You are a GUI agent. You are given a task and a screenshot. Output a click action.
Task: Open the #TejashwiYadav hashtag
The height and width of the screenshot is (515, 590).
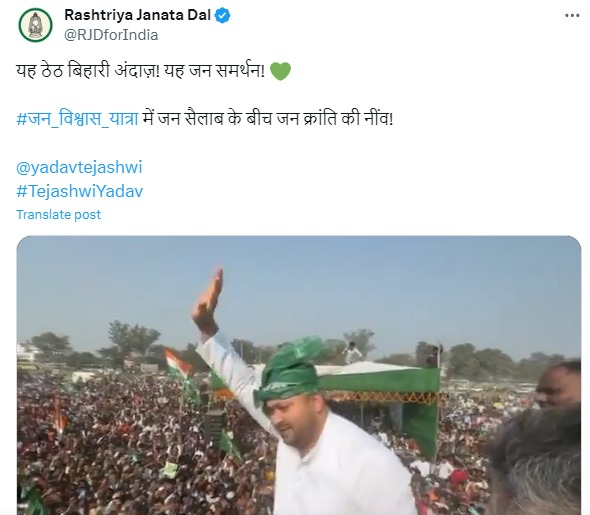79,191
